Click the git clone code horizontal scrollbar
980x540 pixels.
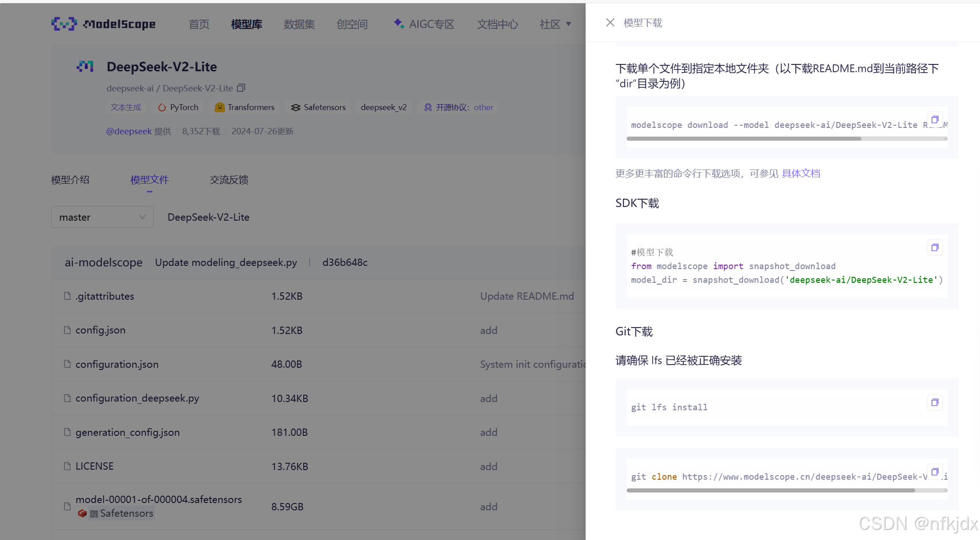tap(770, 490)
